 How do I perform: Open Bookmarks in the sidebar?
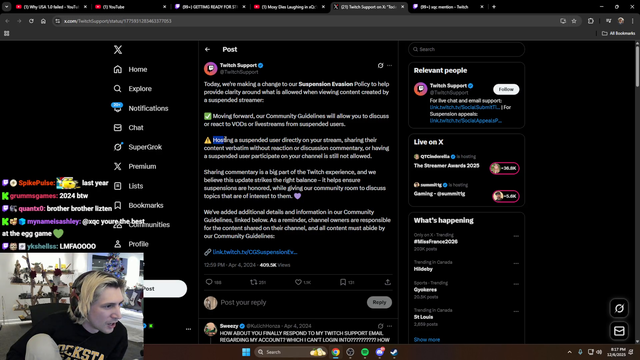pyautogui.click(x=138, y=205)
